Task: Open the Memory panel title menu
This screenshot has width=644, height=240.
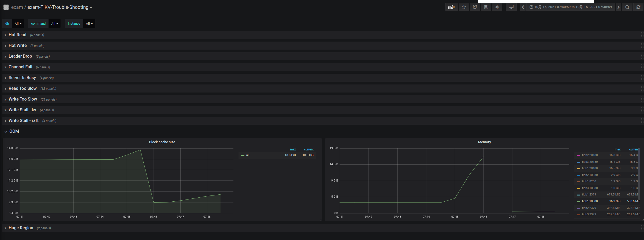Action: 484,142
